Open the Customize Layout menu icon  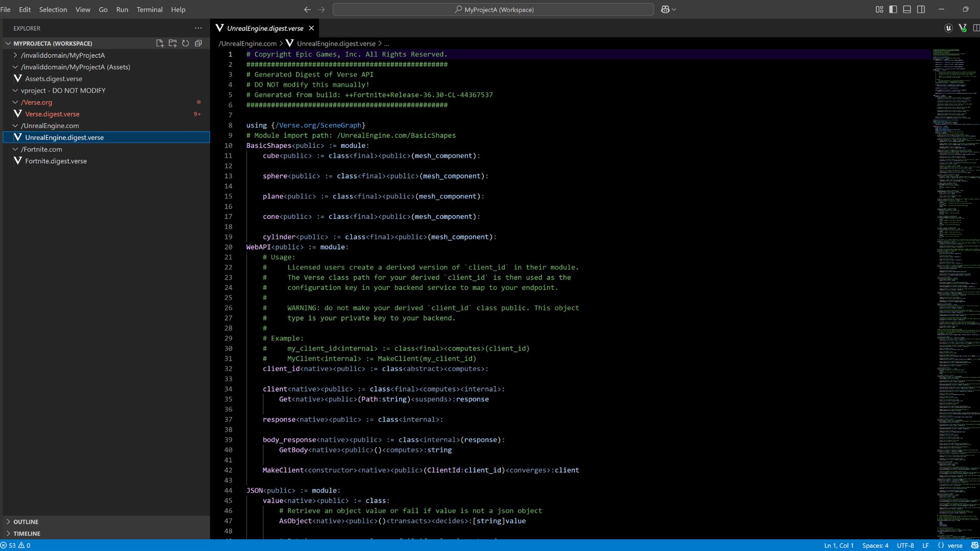point(879,9)
